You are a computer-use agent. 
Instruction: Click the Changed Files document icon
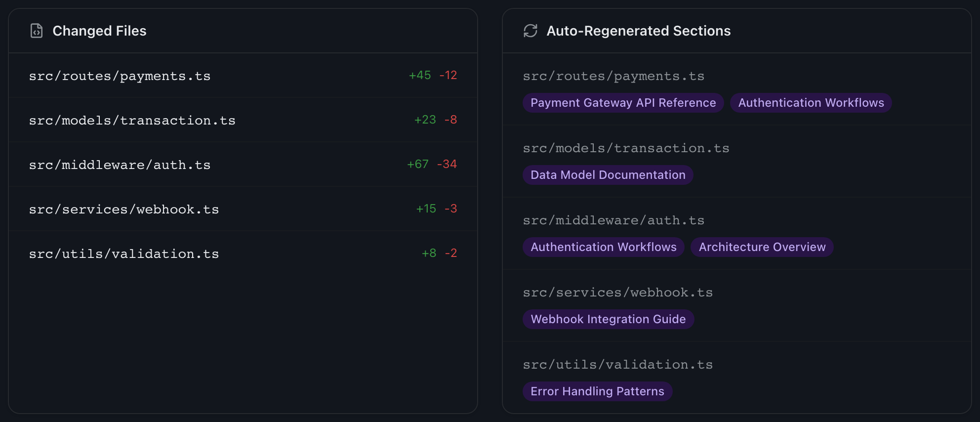(x=37, y=31)
